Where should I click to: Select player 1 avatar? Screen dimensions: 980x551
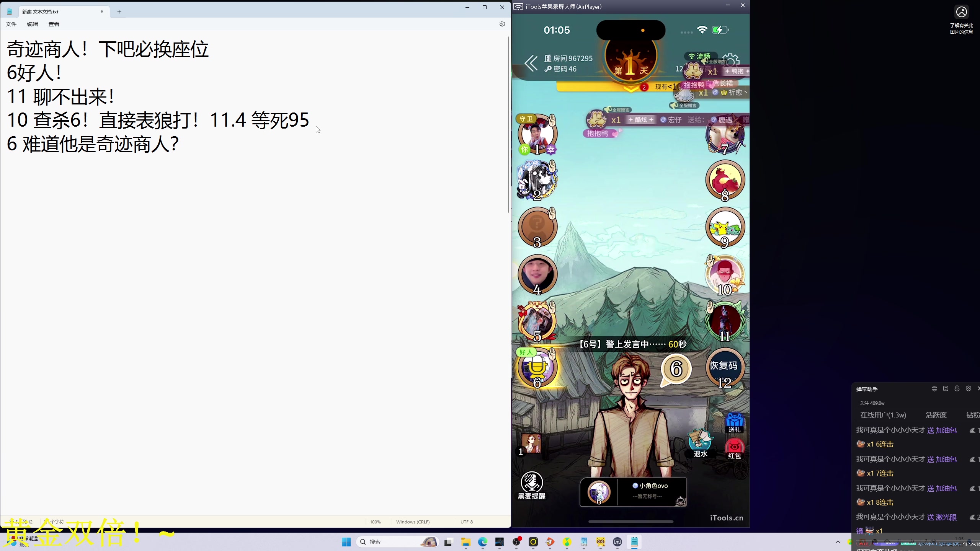click(537, 134)
